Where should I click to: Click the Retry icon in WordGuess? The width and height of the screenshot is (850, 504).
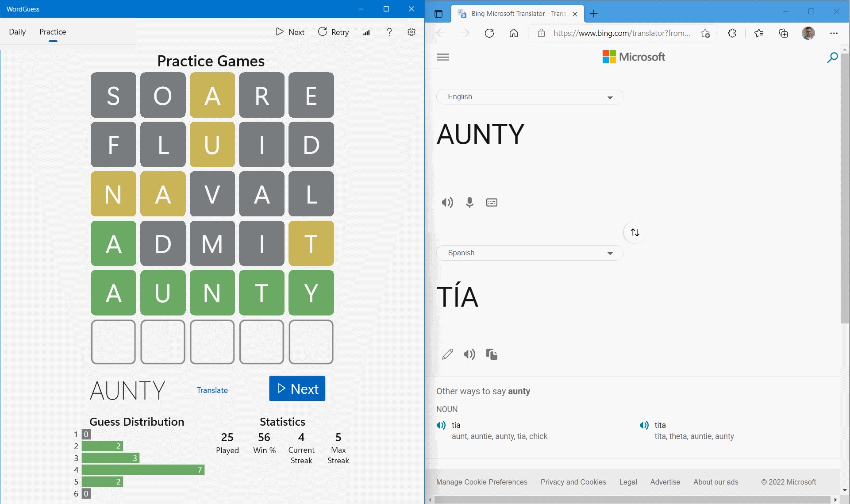(x=323, y=32)
